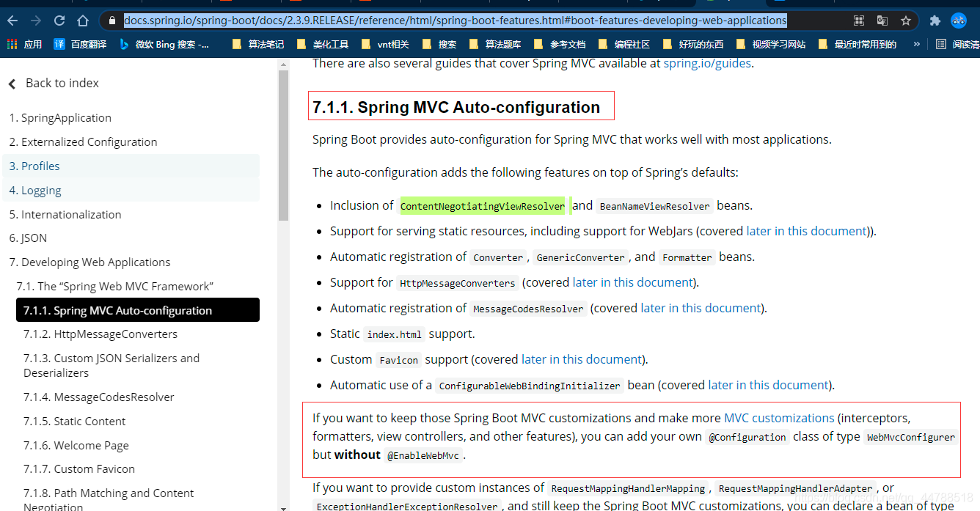
Task: Open the 搜索 bookmark folder
Action: (x=439, y=44)
